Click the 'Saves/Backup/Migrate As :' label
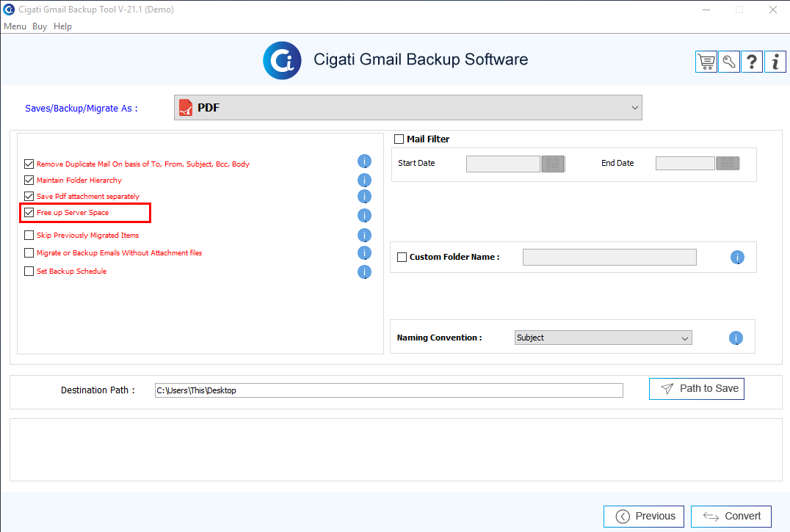The image size is (790, 532). (x=81, y=108)
